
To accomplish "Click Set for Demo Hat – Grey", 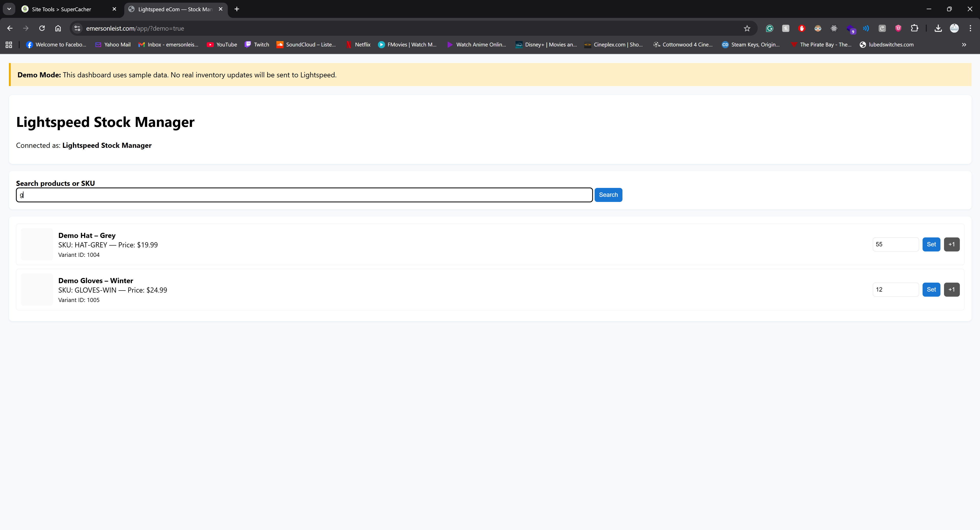I will coord(931,244).
